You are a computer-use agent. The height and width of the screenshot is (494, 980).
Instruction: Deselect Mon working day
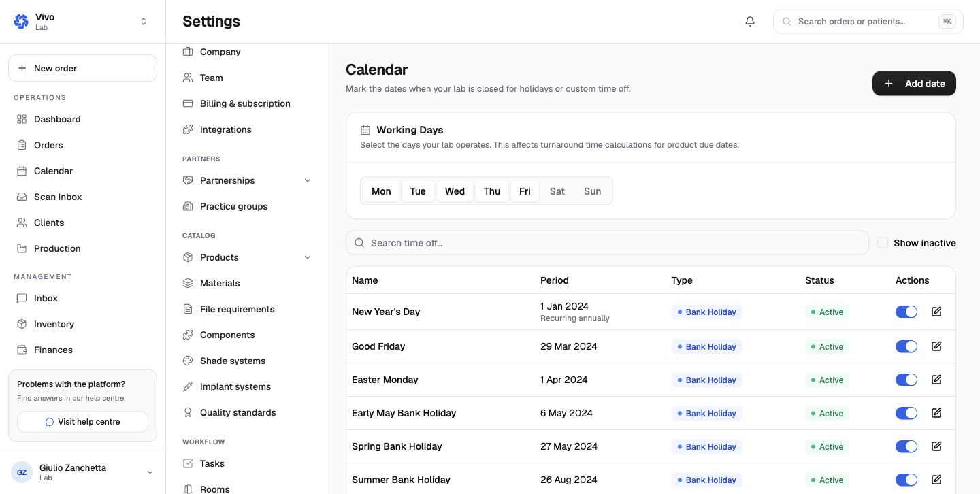(381, 191)
